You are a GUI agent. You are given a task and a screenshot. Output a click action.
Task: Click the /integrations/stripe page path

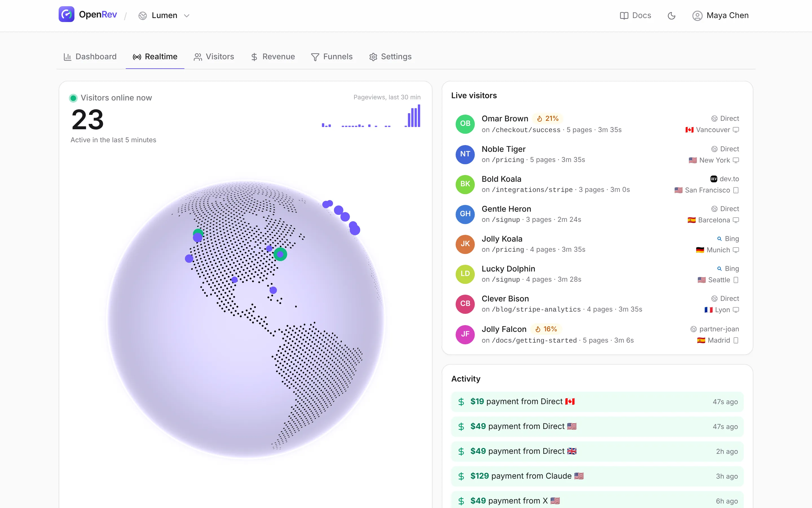coord(532,190)
